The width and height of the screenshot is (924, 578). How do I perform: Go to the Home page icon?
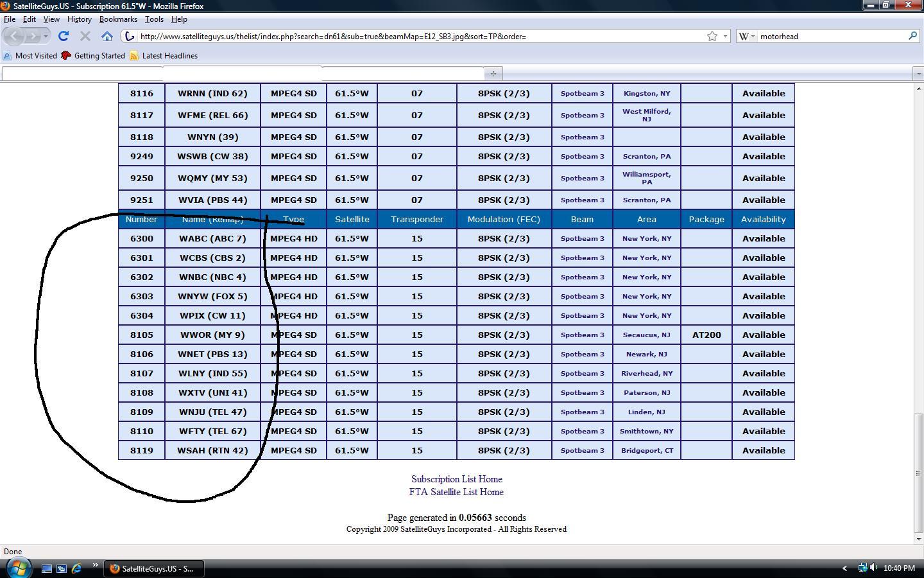click(x=107, y=36)
